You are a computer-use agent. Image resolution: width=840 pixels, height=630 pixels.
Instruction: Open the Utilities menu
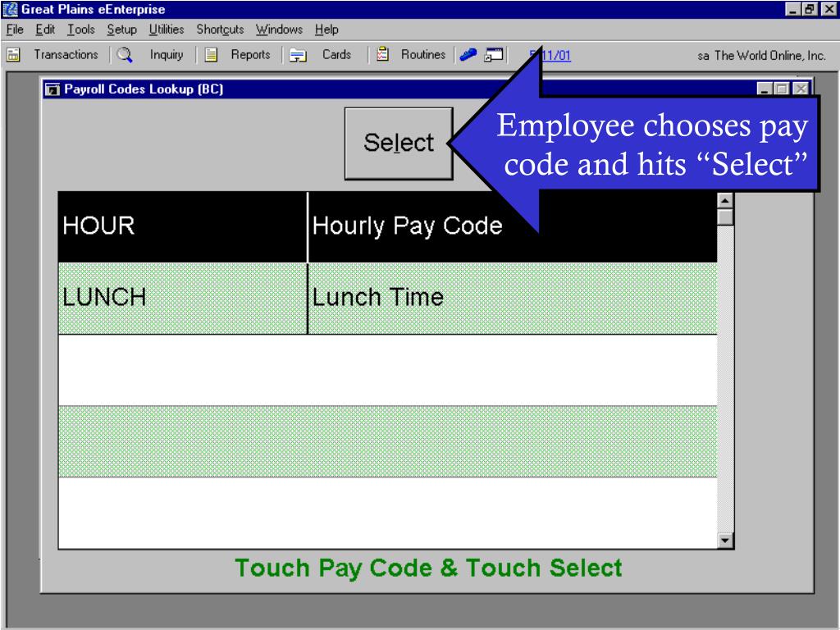pos(166,30)
